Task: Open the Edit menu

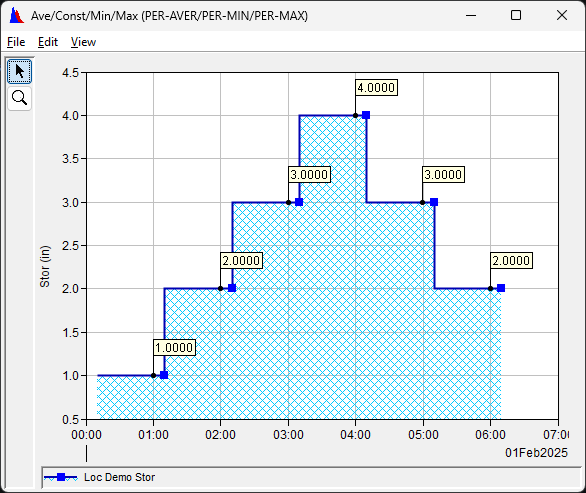Action: (x=48, y=42)
